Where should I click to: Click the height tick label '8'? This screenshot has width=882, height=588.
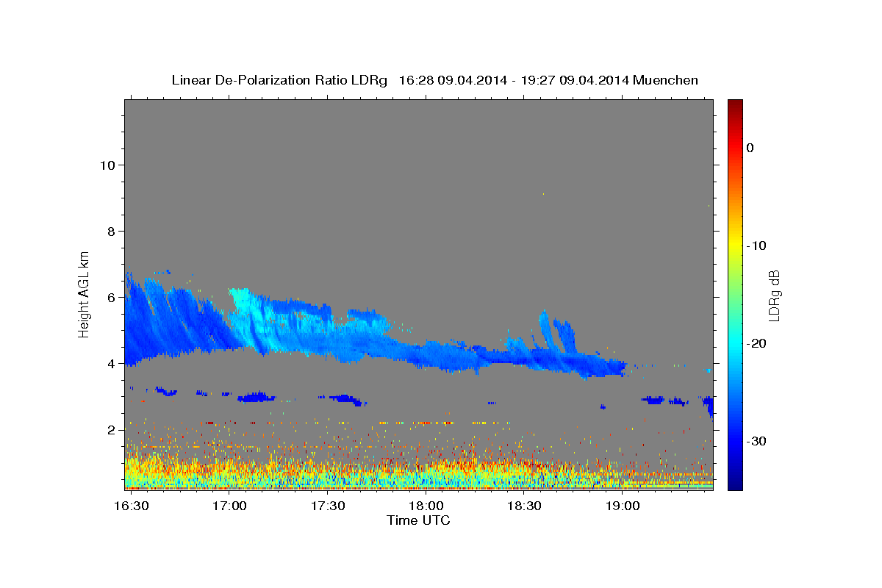tap(110, 232)
